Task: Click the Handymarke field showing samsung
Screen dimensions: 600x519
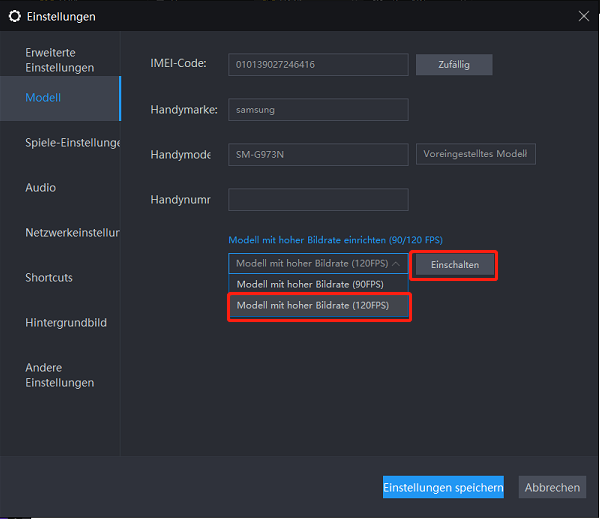Action: (x=318, y=109)
